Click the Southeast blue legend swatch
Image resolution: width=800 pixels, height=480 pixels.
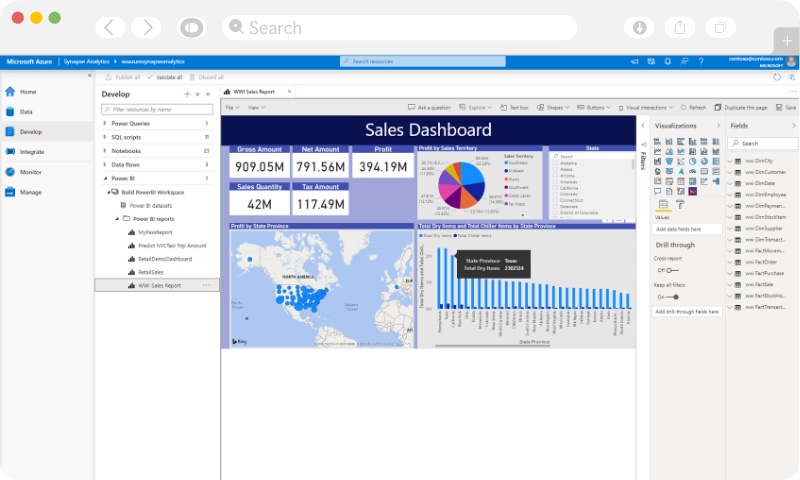pos(506,163)
